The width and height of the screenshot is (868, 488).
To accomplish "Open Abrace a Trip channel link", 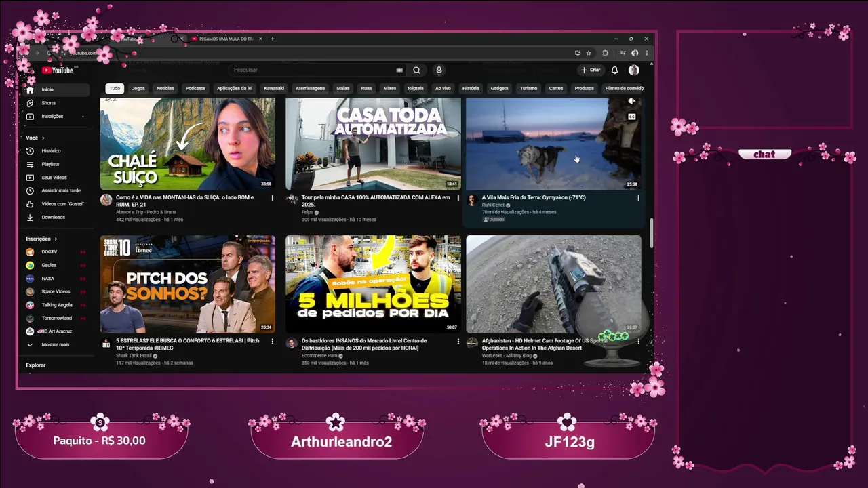I will (x=146, y=212).
